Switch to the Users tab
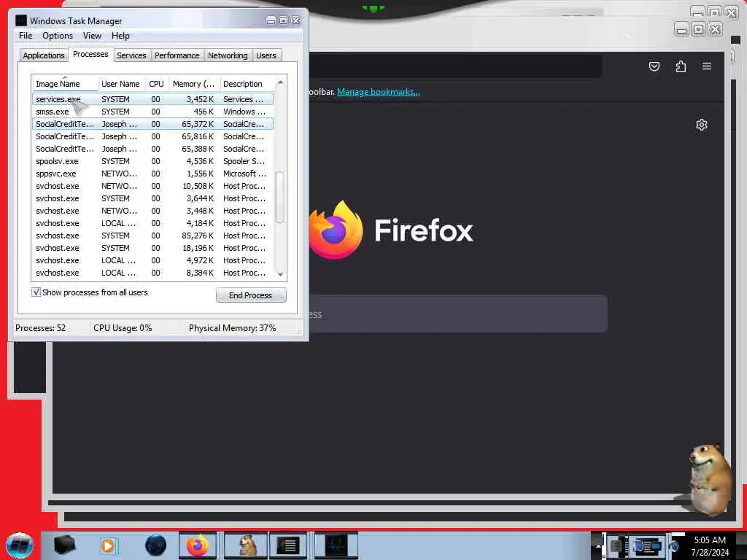Screen dimensions: 747x560 click(266, 55)
